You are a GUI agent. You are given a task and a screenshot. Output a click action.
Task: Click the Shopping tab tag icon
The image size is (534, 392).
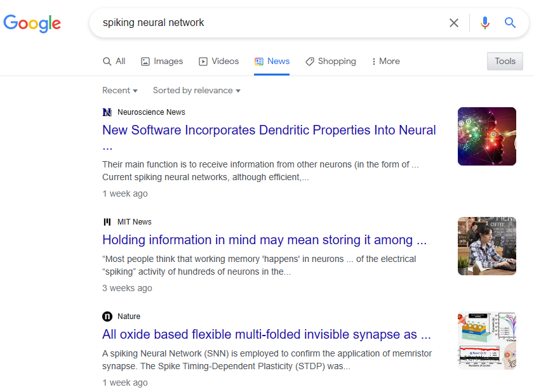pyautogui.click(x=310, y=62)
